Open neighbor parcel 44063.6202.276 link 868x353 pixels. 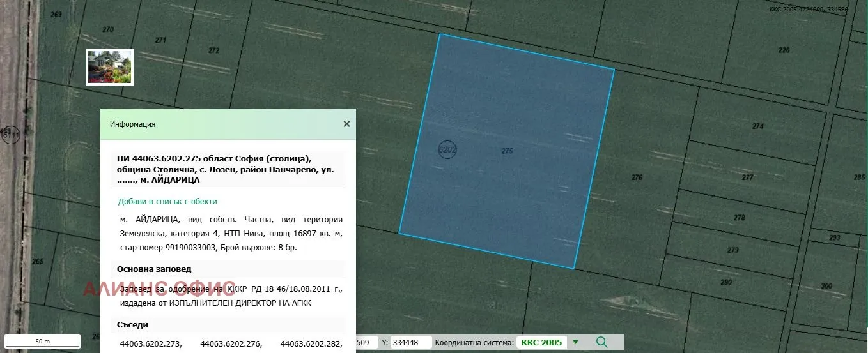coord(231,344)
